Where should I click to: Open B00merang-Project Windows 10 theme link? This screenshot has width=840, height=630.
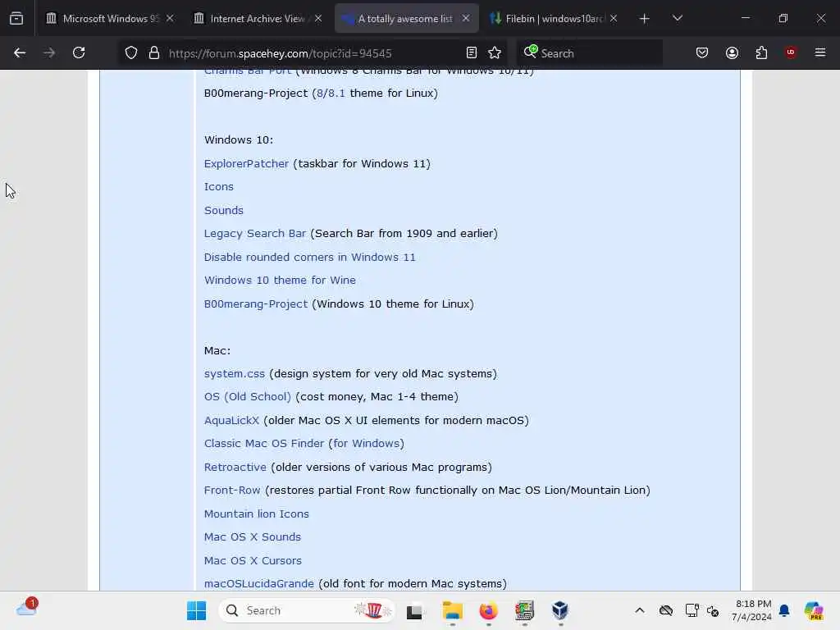[x=256, y=304]
